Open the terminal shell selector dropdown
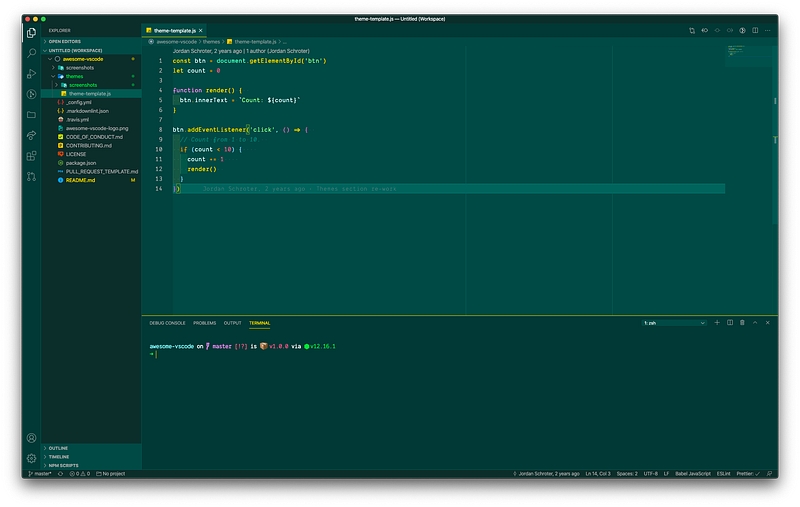Screen dimensions: 800x507 click(675, 323)
